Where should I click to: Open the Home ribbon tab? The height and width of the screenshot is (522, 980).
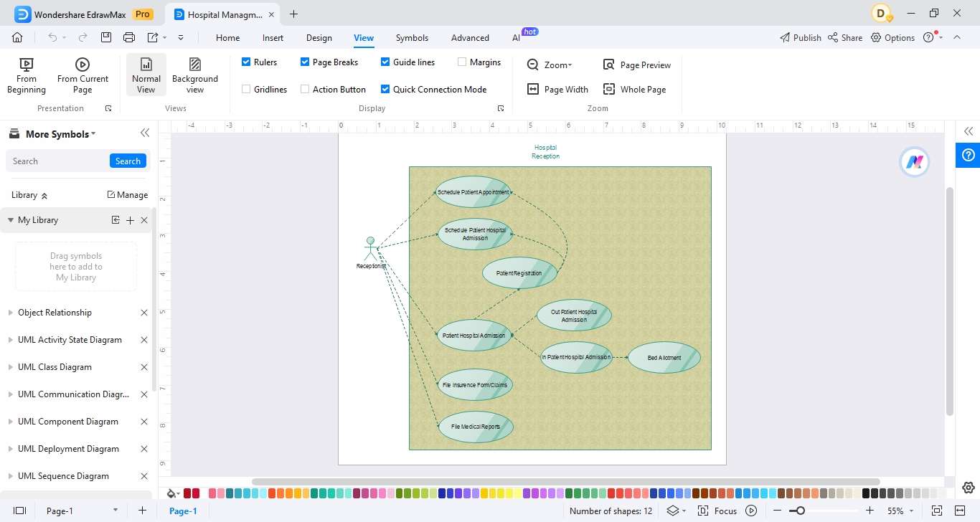coord(227,38)
